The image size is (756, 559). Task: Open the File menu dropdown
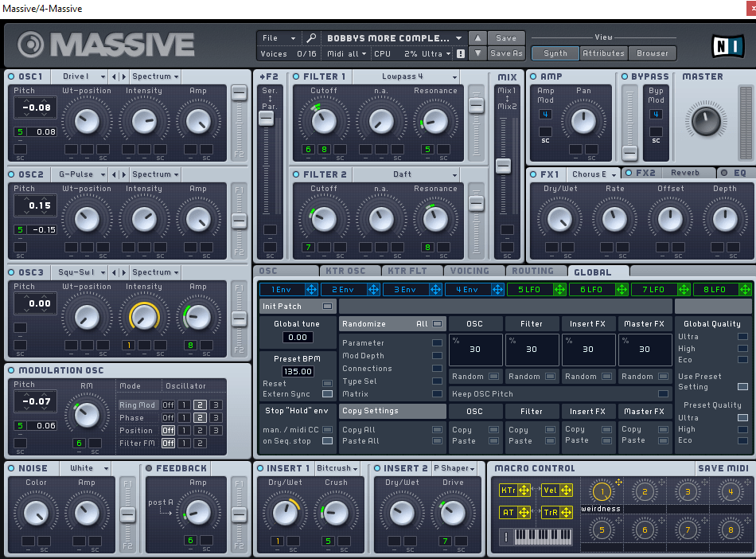(279, 38)
